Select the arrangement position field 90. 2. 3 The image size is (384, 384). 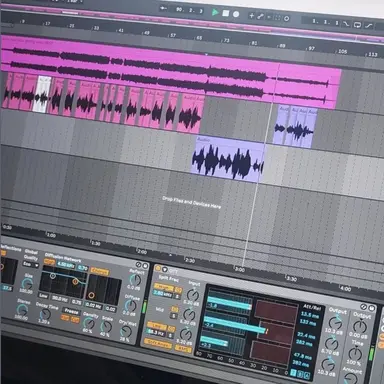189,10
